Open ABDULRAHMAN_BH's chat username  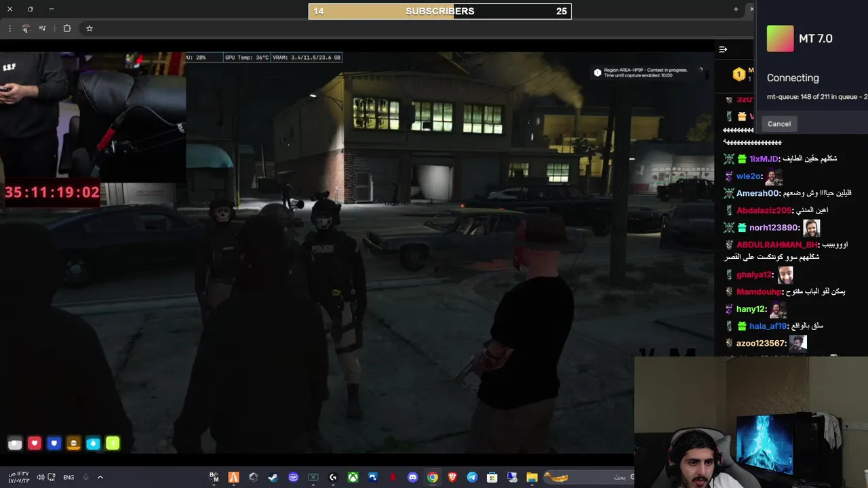pyautogui.click(x=776, y=245)
